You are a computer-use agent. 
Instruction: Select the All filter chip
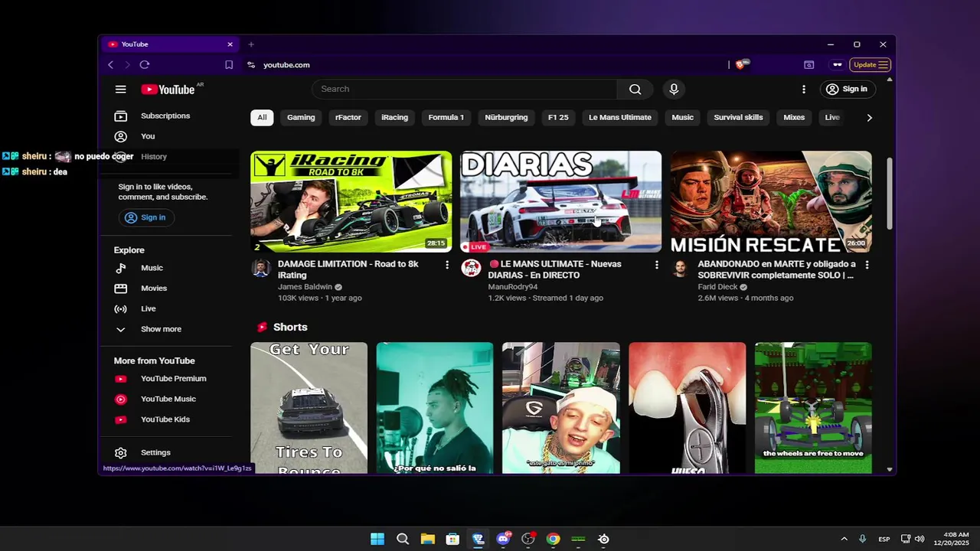tap(262, 118)
